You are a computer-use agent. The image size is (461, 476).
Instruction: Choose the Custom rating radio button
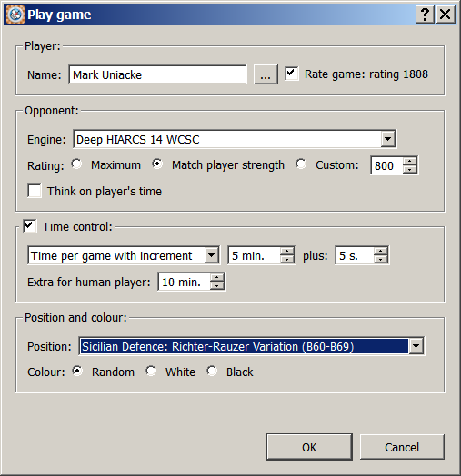pos(301,164)
